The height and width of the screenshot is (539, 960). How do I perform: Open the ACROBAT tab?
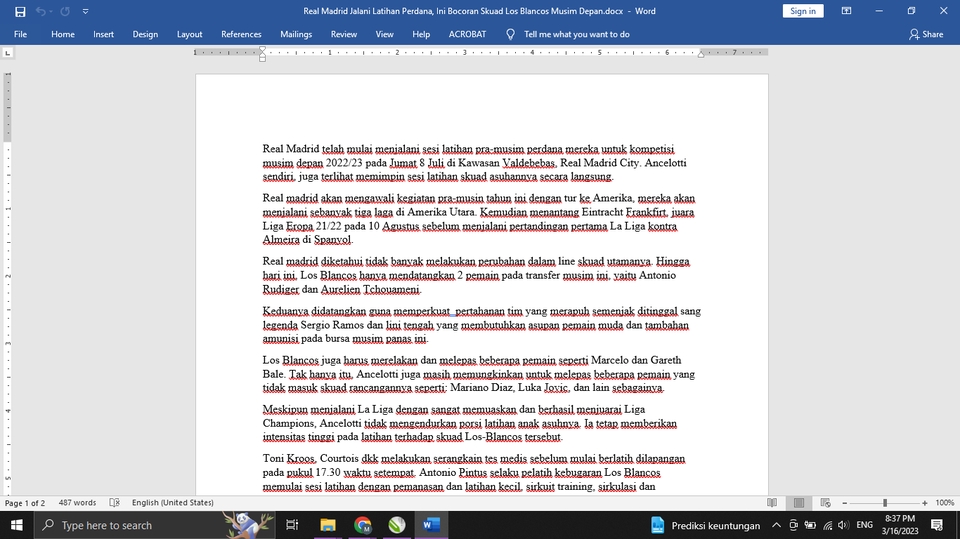pos(467,34)
